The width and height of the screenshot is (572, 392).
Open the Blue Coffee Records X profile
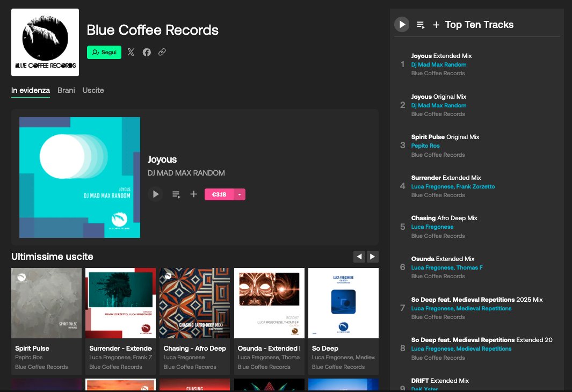[131, 52]
